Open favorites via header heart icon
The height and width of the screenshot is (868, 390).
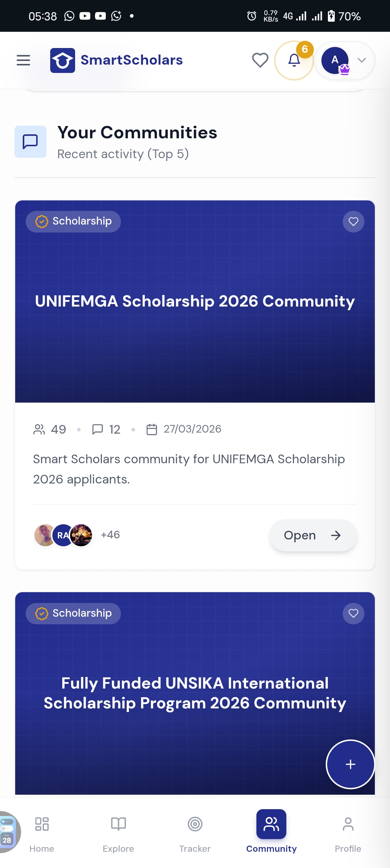(260, 60)
